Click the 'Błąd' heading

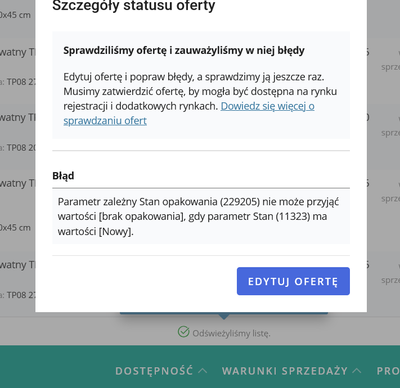pyautogui.click(x=63, y=176)
